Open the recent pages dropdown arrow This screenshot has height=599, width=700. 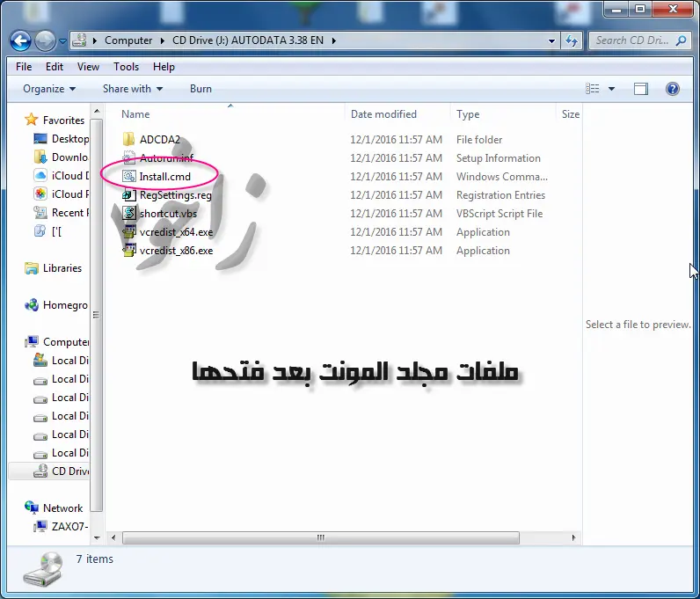pos(62,41)
